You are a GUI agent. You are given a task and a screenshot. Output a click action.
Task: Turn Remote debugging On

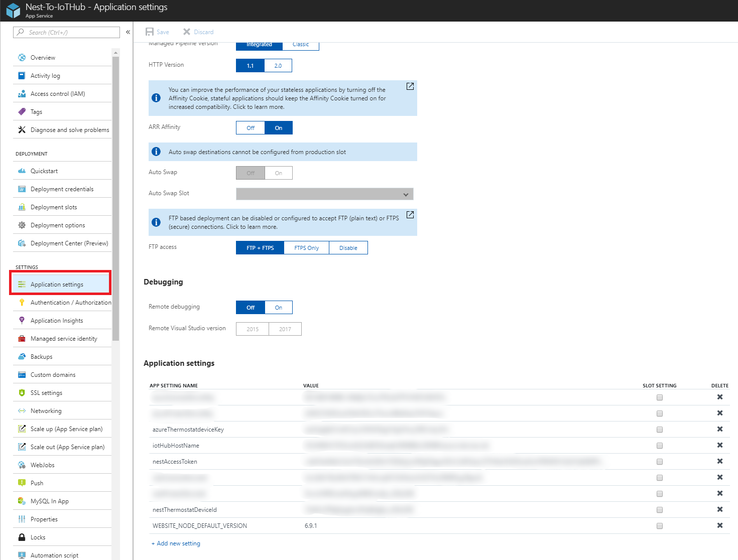coord(279,308)
